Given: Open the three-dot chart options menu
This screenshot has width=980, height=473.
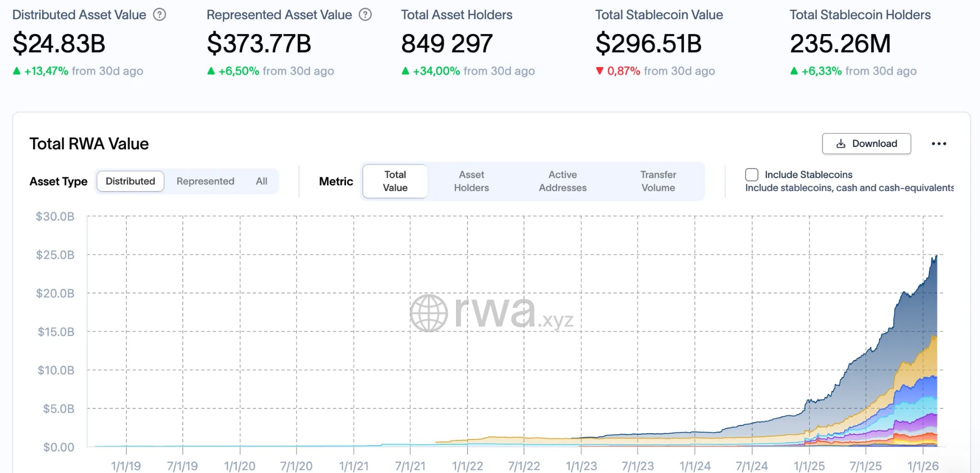Looking at the screenshot, I should click(939, 144).
